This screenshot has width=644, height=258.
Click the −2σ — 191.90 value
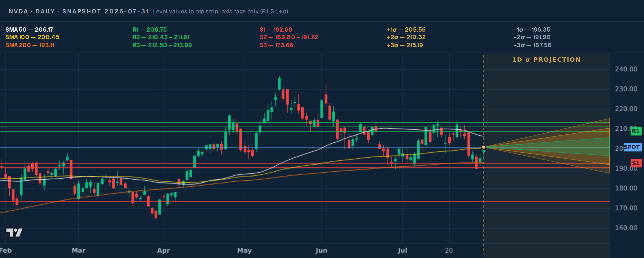(532, 37)
